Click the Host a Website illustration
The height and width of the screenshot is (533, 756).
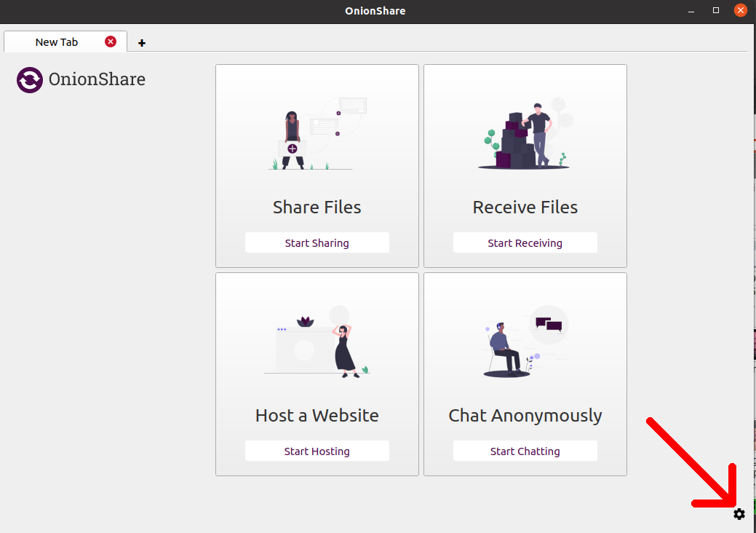317,341
